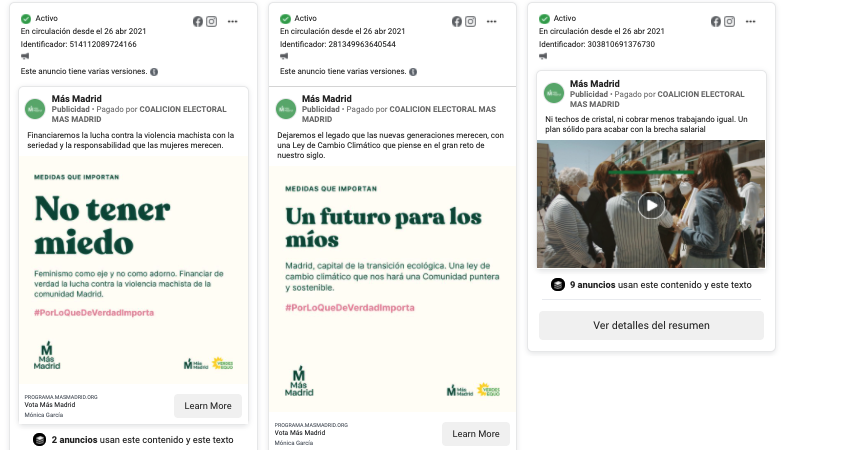
Task: Click stacked-layers icon beside '9 anuncios'
Action: coord(558,284)
